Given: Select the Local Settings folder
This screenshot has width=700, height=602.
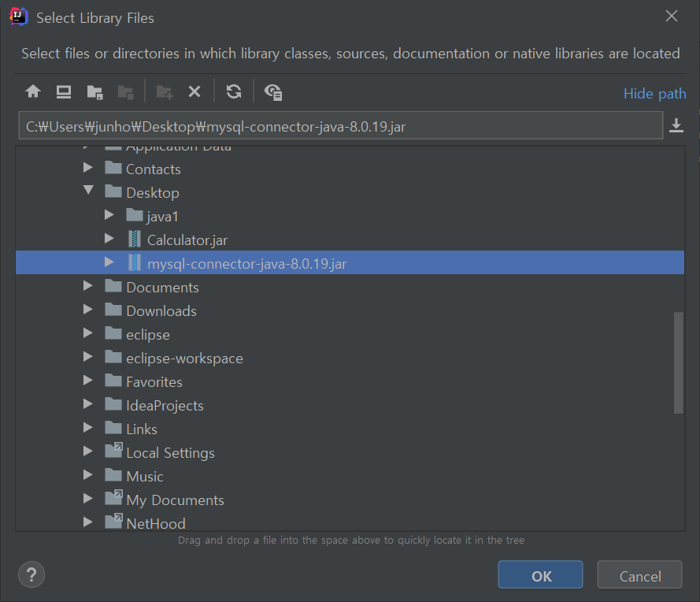Looking at the screenshot, I should [170, 453].
